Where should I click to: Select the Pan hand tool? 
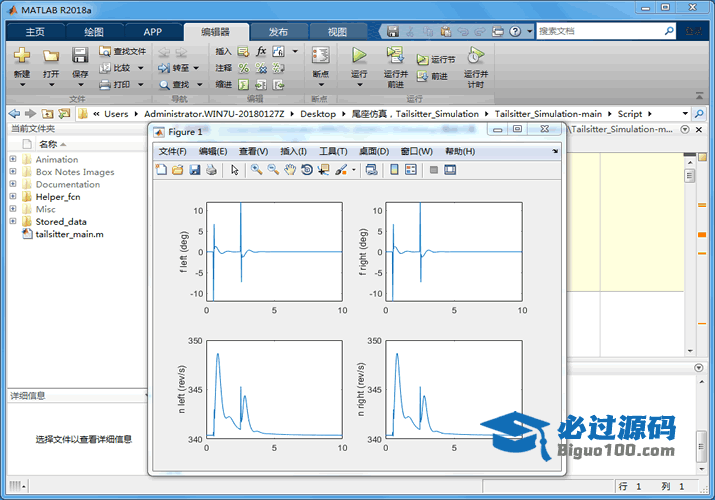coord(290,170)
